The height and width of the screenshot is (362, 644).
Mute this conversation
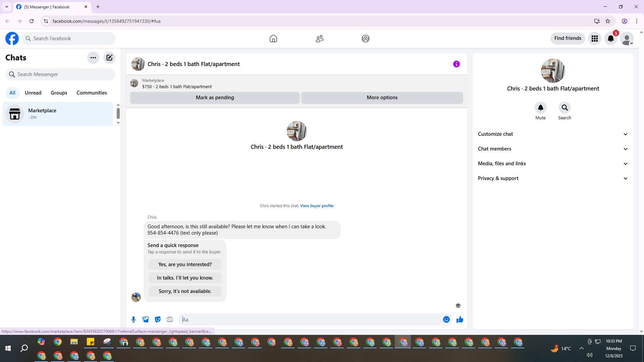tap(541, 108)
